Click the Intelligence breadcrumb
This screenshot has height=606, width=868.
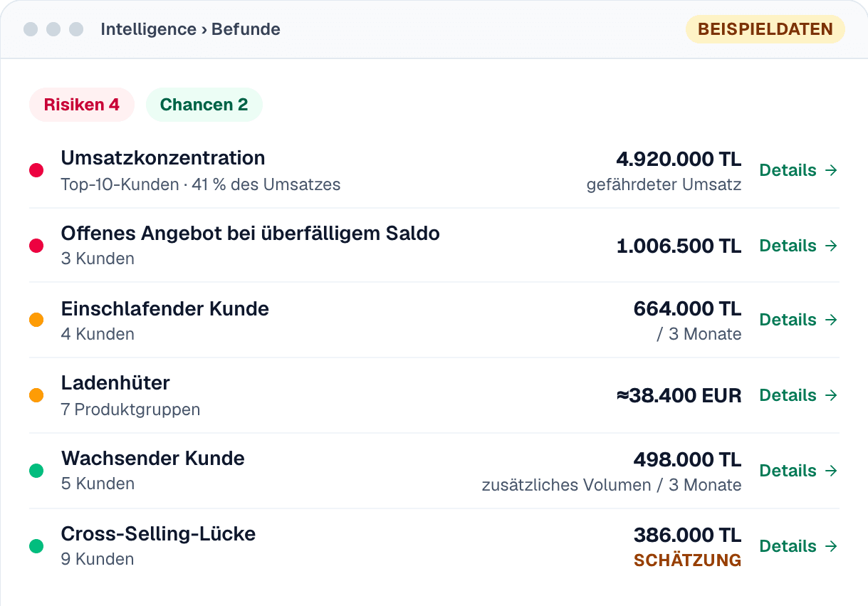point(148,29)
